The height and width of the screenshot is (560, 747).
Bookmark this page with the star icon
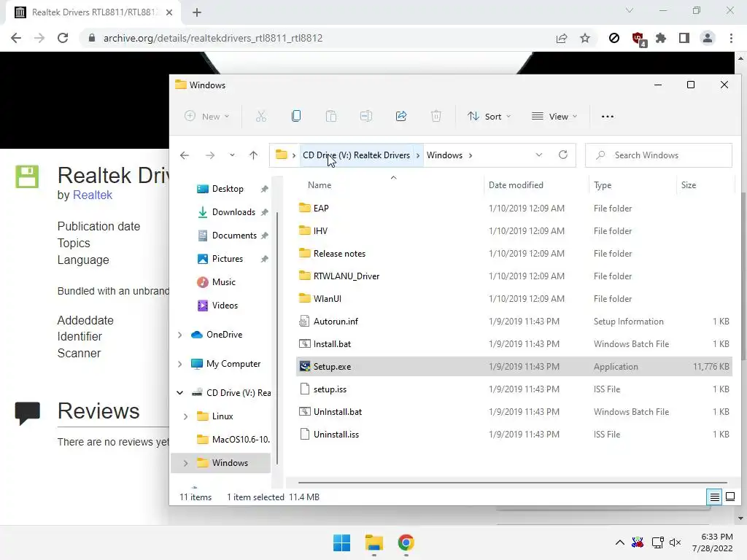coord(585,38)
